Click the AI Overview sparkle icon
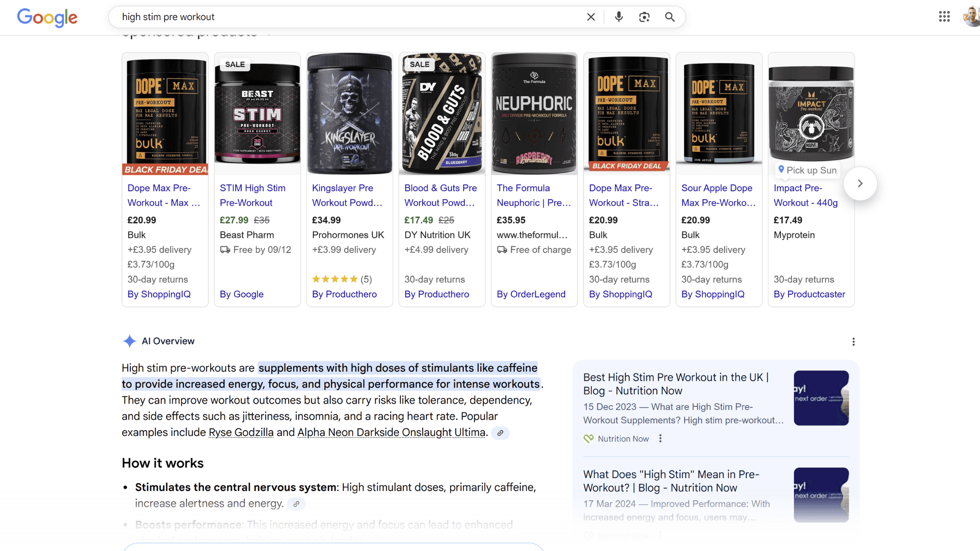Screen dimensions: 980x551 129,341
